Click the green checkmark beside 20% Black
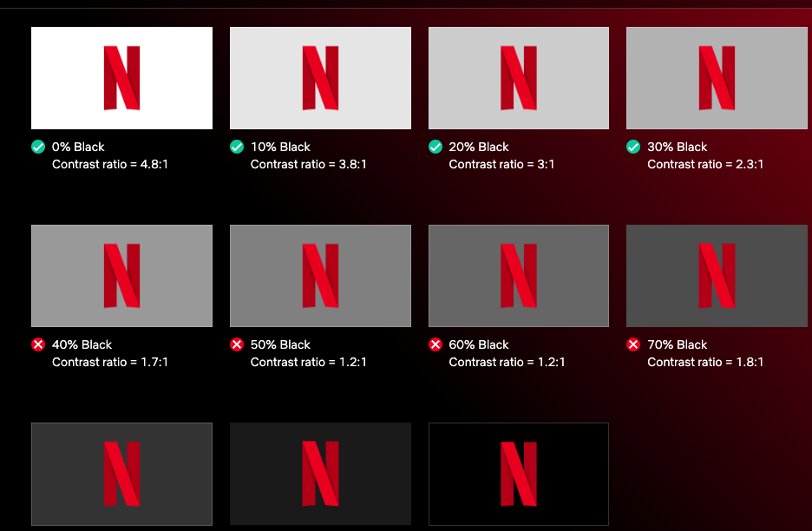 tap(435, 147)
